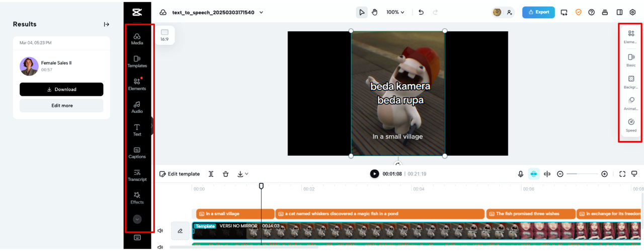Undo the last action
This screenshot has height=251, width=644.
[421, 12]
